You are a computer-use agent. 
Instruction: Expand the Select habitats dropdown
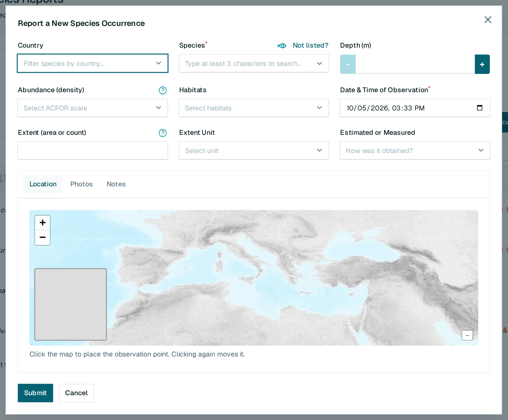pos(254,108)
